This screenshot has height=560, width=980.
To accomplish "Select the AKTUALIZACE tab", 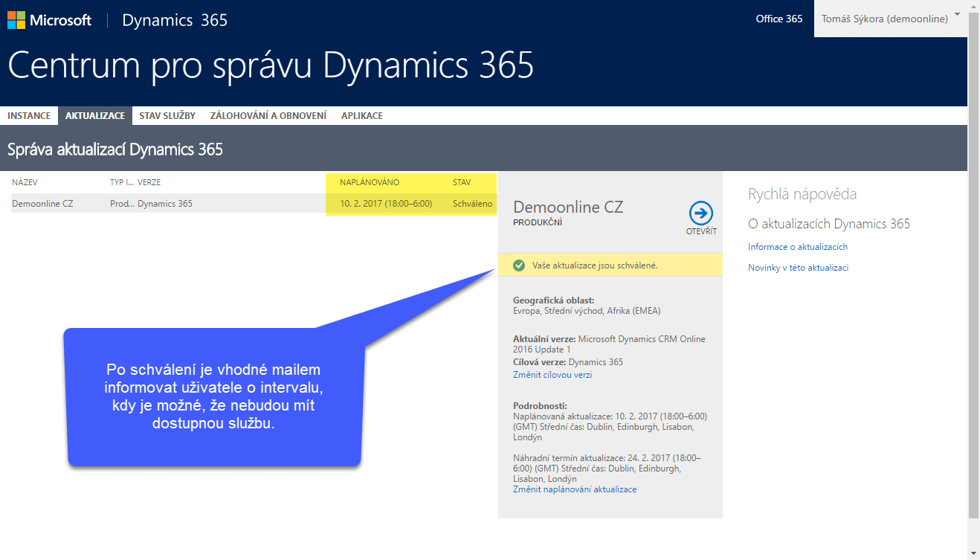I will coord(95,116).
